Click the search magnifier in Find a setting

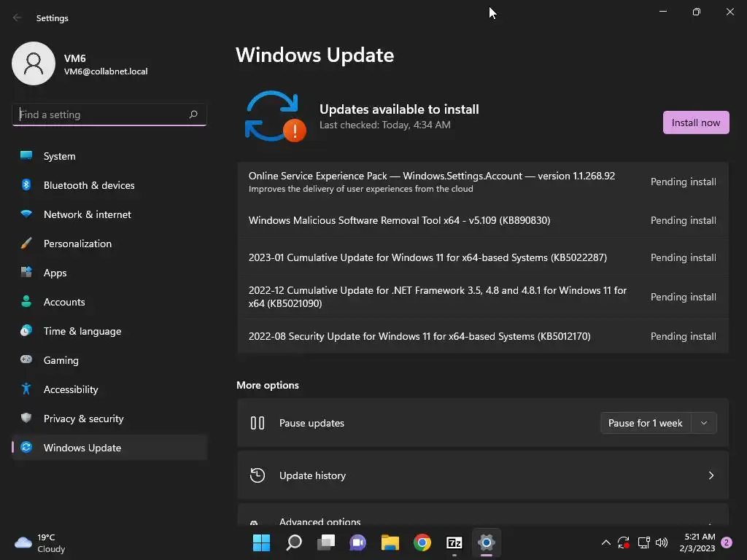pyautogui.click(x=193, y=114)
